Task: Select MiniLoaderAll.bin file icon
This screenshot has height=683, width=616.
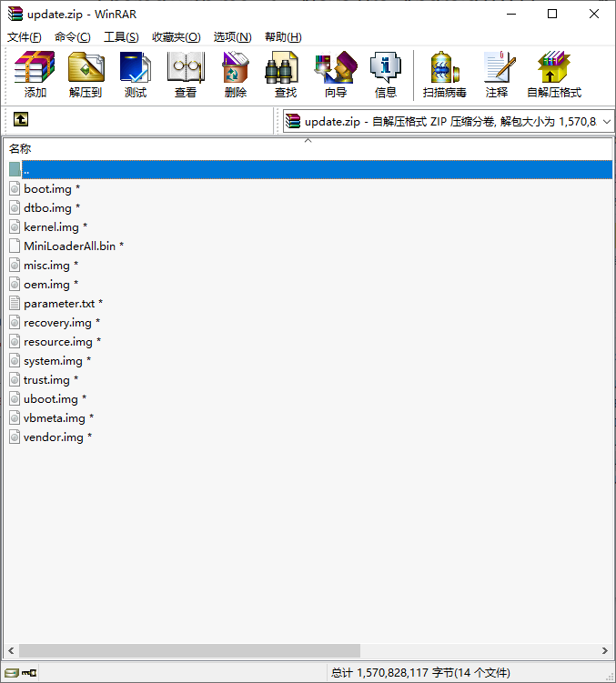Action: coord(15,246)
